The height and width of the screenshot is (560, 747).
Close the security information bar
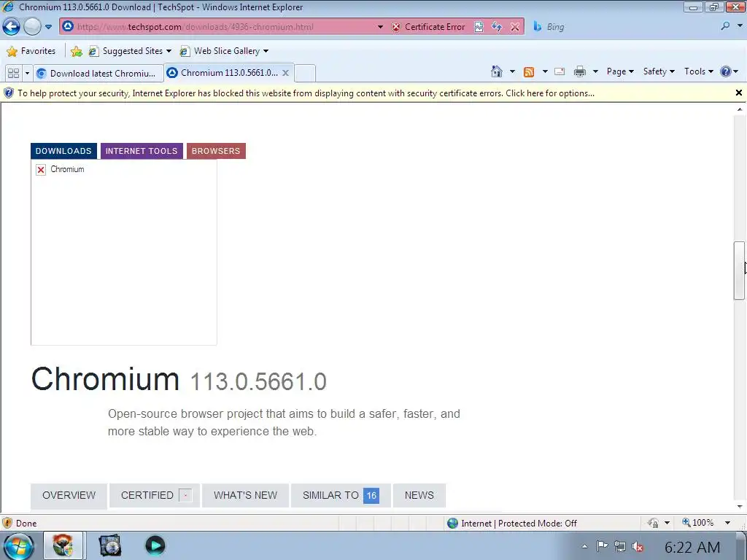(738, 93)
